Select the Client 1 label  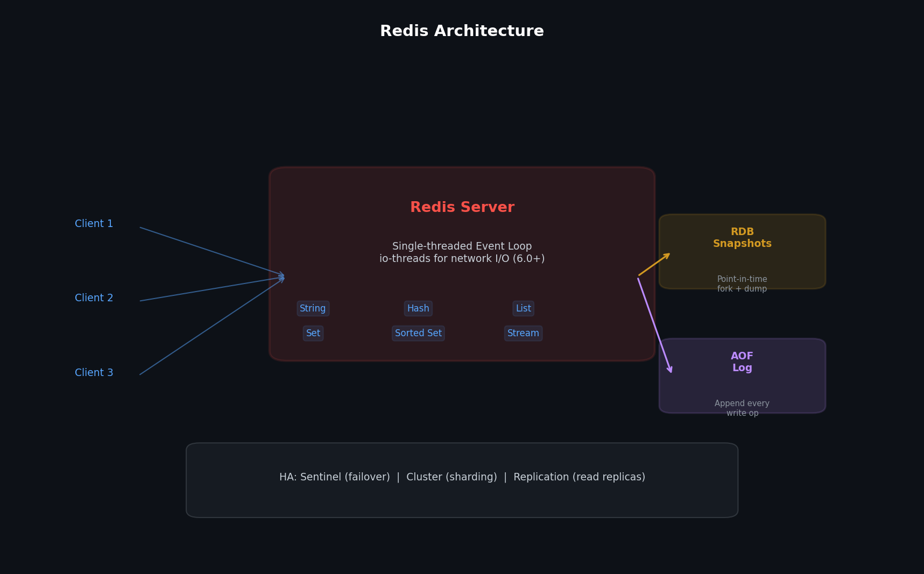point(94,224)
